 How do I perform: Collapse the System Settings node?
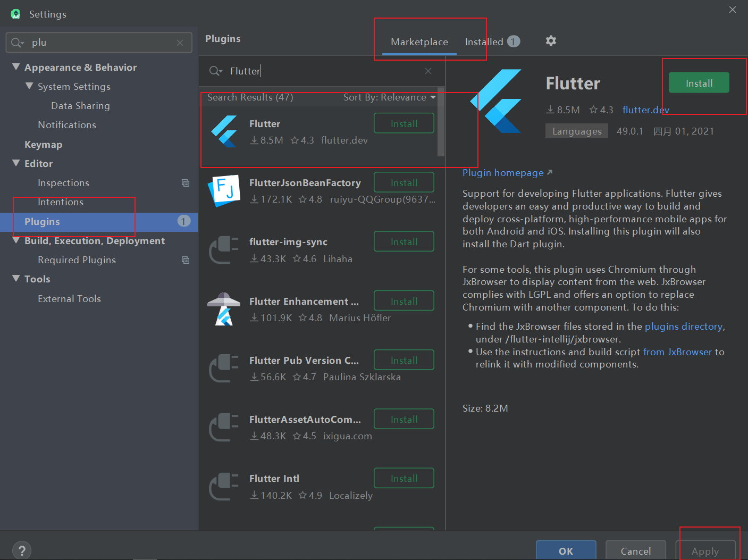click(29, 86)
